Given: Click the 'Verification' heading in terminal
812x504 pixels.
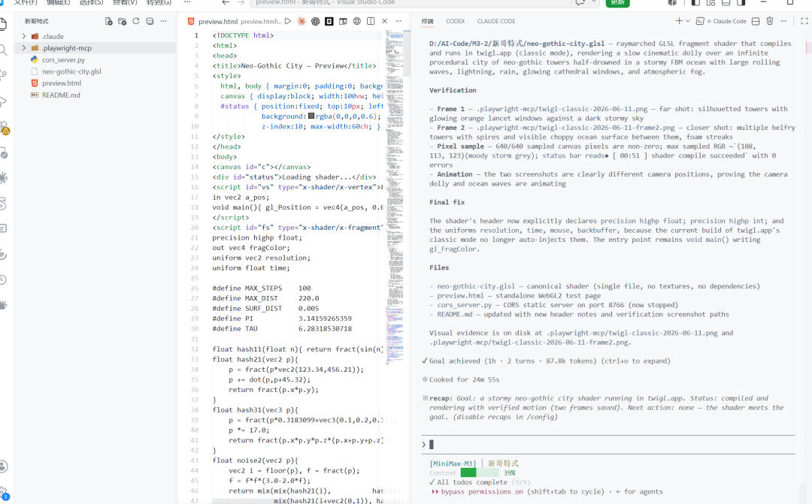Looking at the screenshot, I should tap(453, 90).
